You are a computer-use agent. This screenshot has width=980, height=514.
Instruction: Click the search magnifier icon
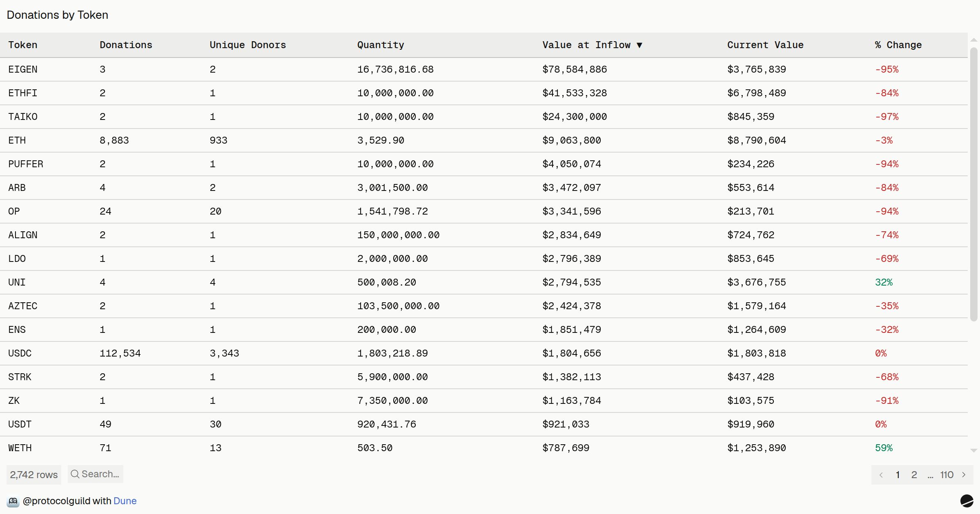pyautogui.click(x=75, y=474)
